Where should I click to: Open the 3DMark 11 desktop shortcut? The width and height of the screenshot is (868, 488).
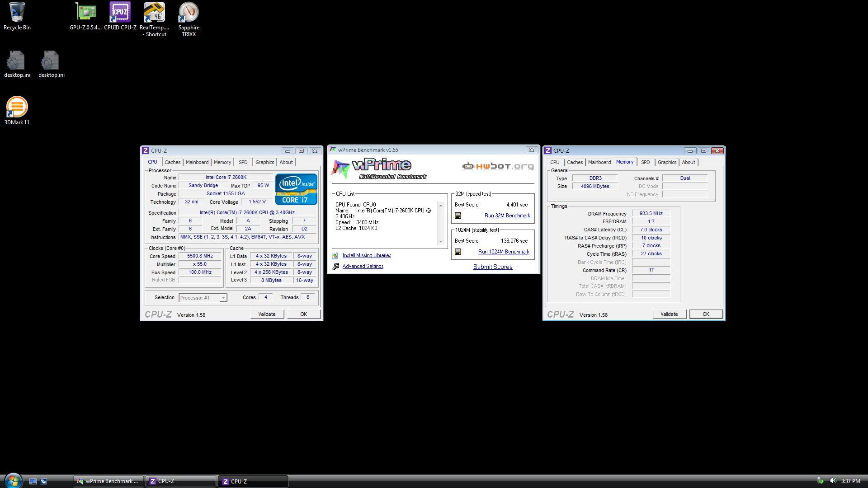click(x=17, y=111)
